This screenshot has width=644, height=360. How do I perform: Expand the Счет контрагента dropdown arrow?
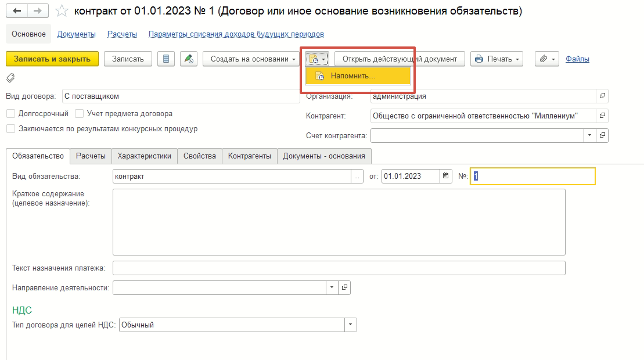(x=590, y=135)
